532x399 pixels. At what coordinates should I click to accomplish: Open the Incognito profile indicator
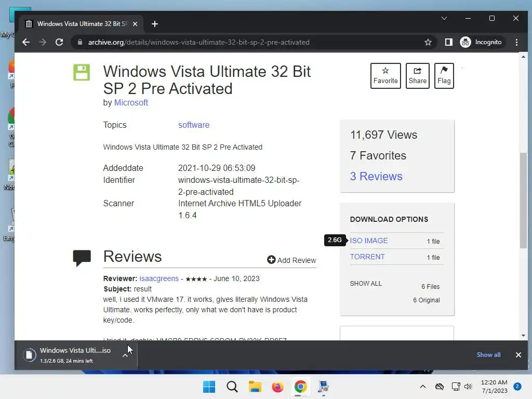(x=481, y=42)
